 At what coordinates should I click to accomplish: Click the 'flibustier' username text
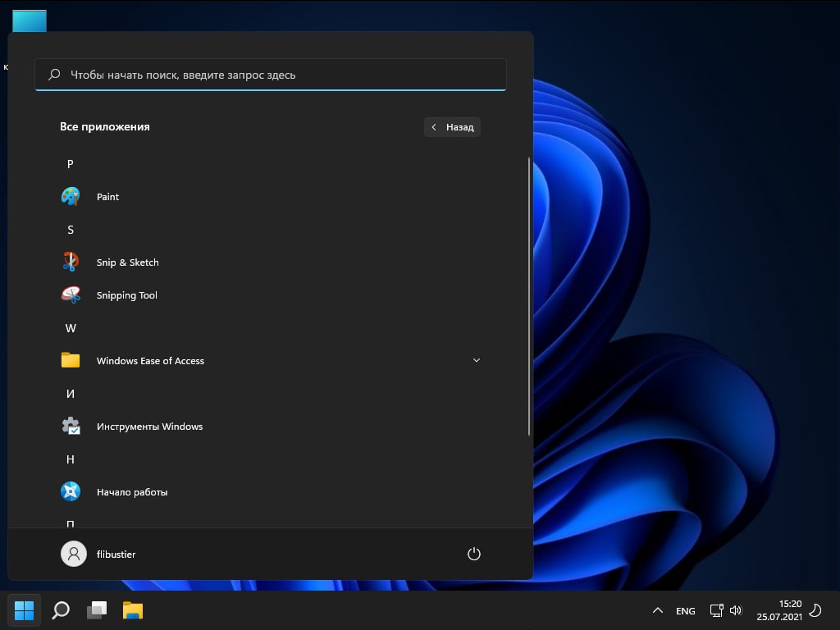116,554
